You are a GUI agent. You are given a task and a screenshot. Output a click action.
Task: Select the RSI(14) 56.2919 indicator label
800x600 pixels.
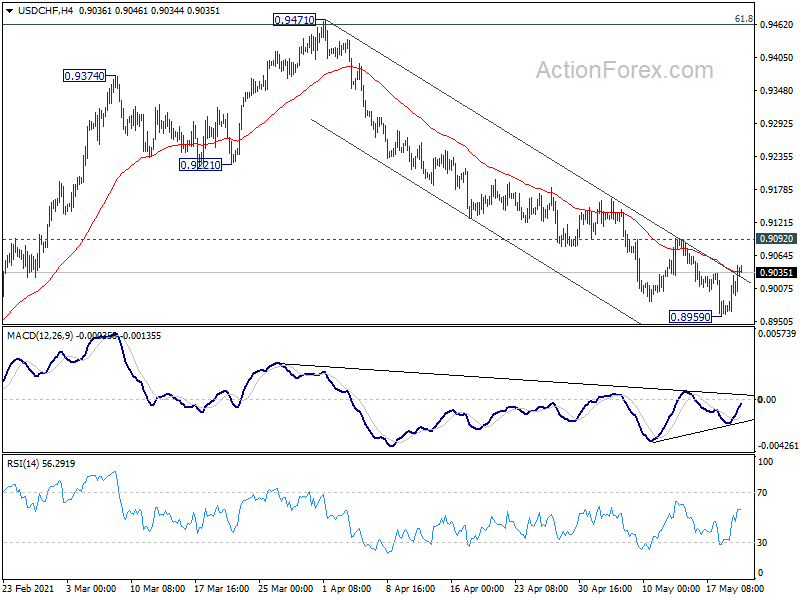tap(41, 464)
